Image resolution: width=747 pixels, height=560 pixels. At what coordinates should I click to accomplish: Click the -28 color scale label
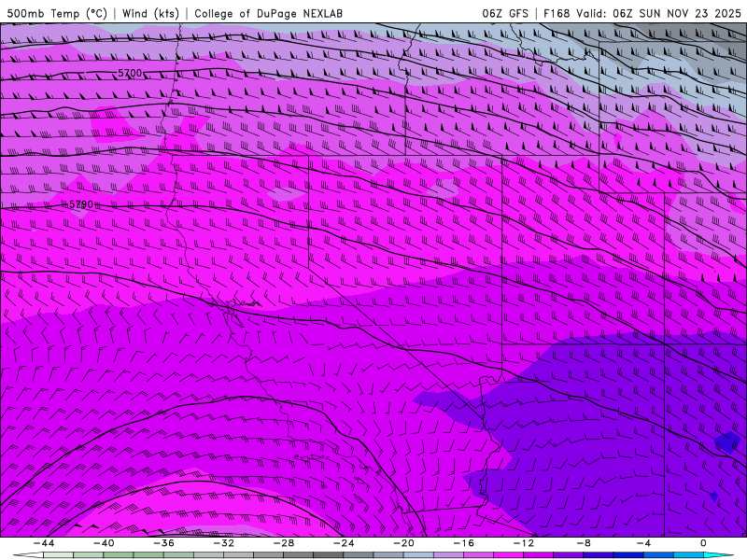tap(284, 543)
